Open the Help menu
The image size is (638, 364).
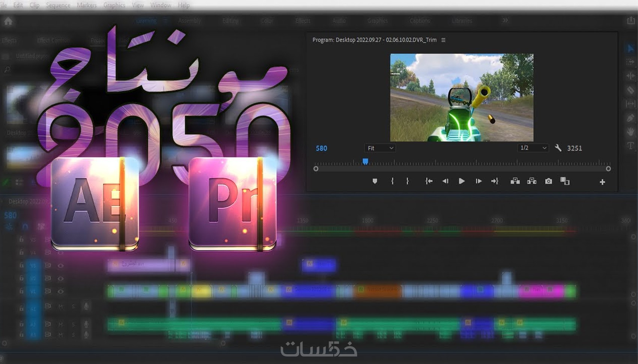coord(184,5)
